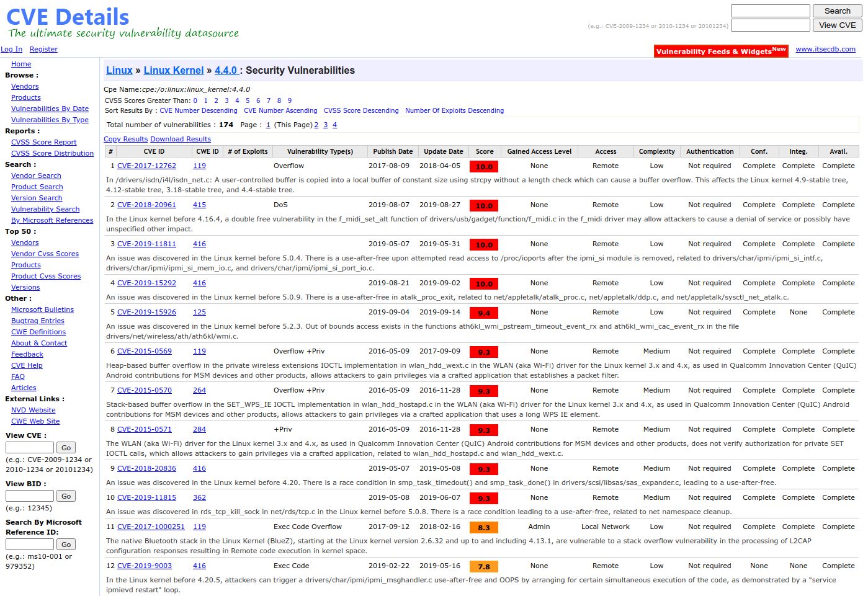
Task: Click the CVE Details logo
Action: (67, 17)
